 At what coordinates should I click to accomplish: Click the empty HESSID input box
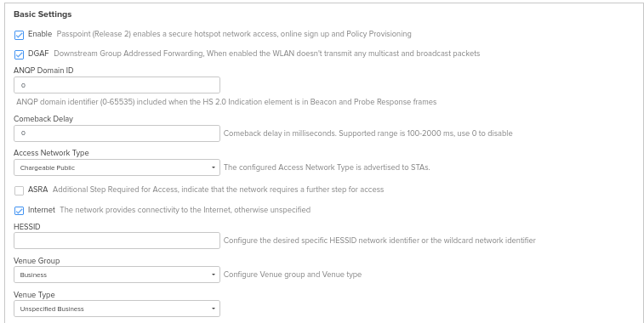(117, 241)
